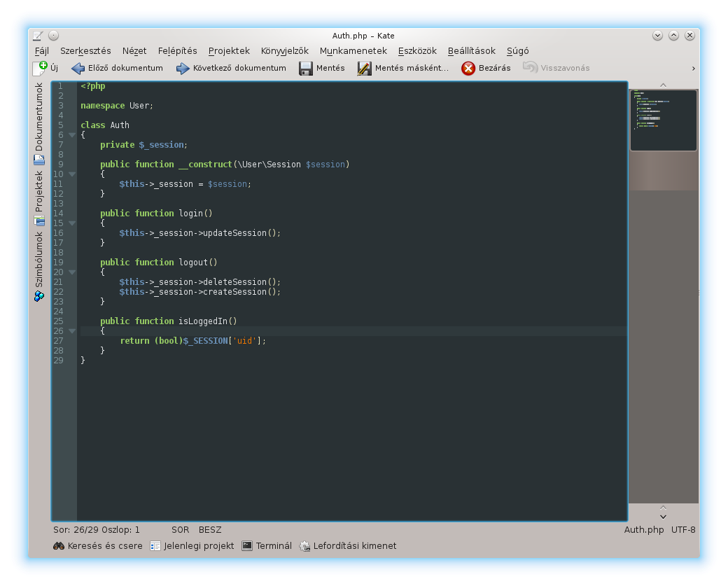Image resolution: width=728 pixels, height=586 pixels.
Task: Click the floppy disk Mentés icon
Action: pyautogui.click(x=305, y=68)
